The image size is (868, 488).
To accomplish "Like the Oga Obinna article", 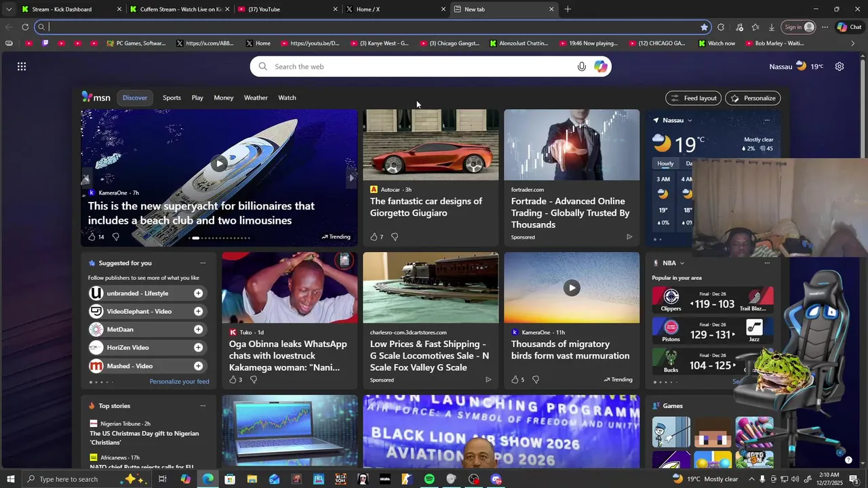I will tap(233, 380).
